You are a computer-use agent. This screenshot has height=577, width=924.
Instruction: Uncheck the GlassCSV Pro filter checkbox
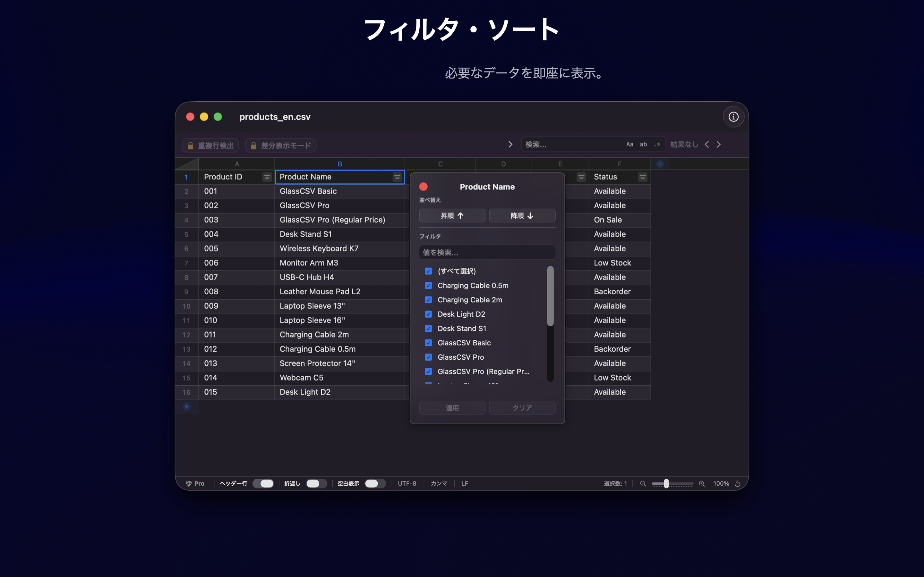428,357
